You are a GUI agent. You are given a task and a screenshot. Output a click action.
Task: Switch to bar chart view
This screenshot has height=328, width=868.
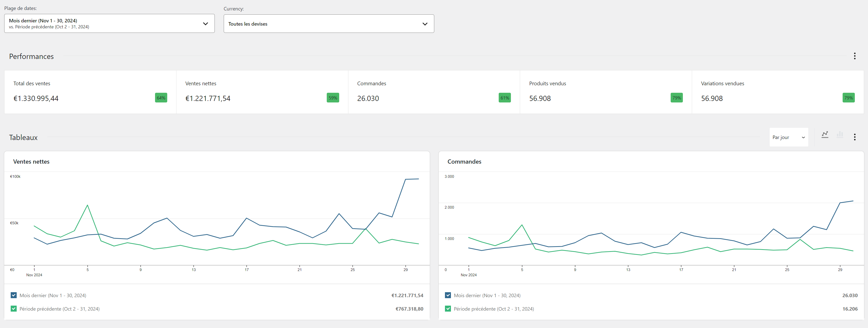click(840, 135)
